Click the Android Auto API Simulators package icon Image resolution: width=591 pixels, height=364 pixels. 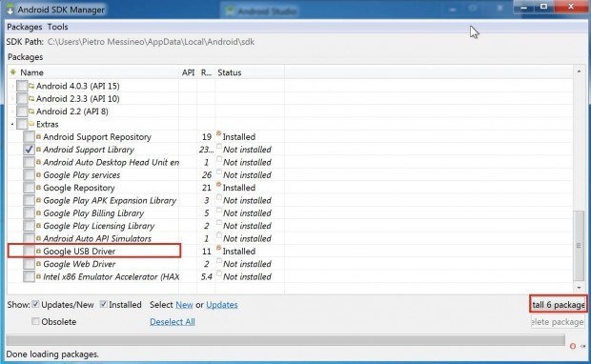point(38,238)
